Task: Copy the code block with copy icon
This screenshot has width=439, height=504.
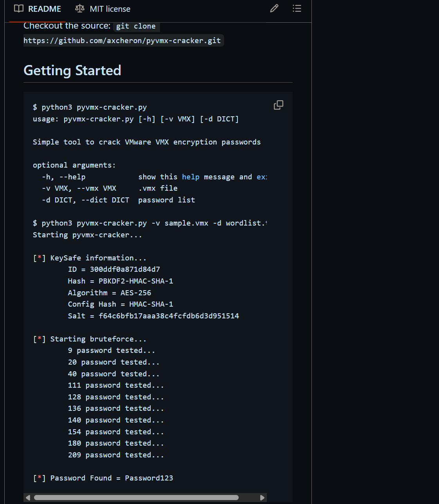Action: tap(279, 105)
